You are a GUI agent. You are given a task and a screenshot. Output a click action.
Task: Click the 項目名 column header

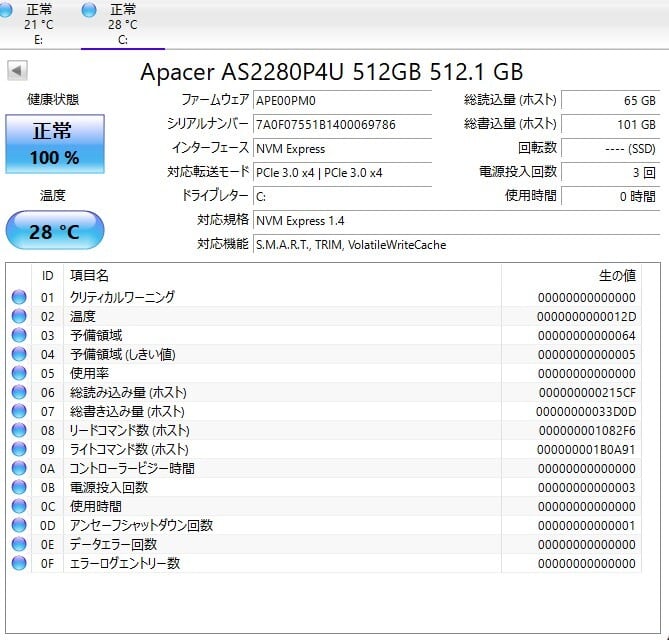coord(90,275)
